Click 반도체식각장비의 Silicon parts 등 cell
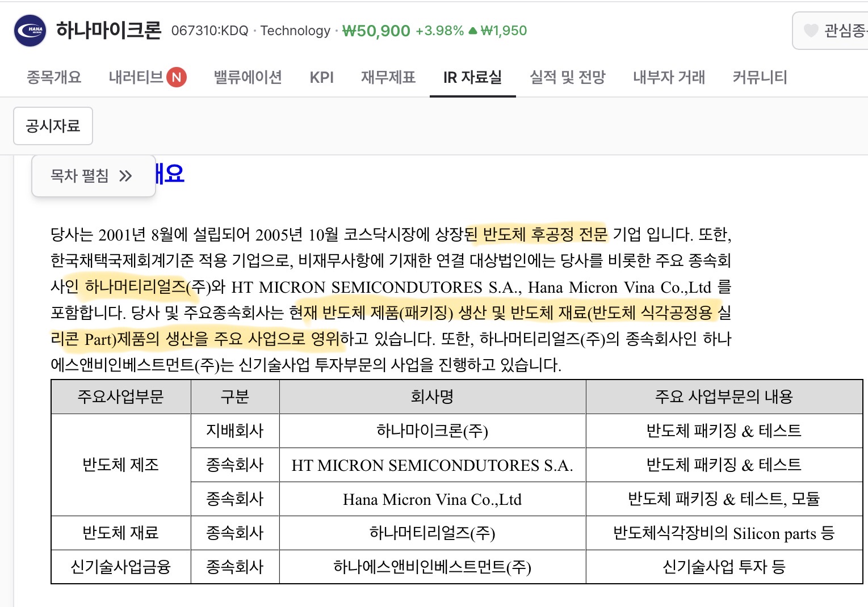 [724, 533]
